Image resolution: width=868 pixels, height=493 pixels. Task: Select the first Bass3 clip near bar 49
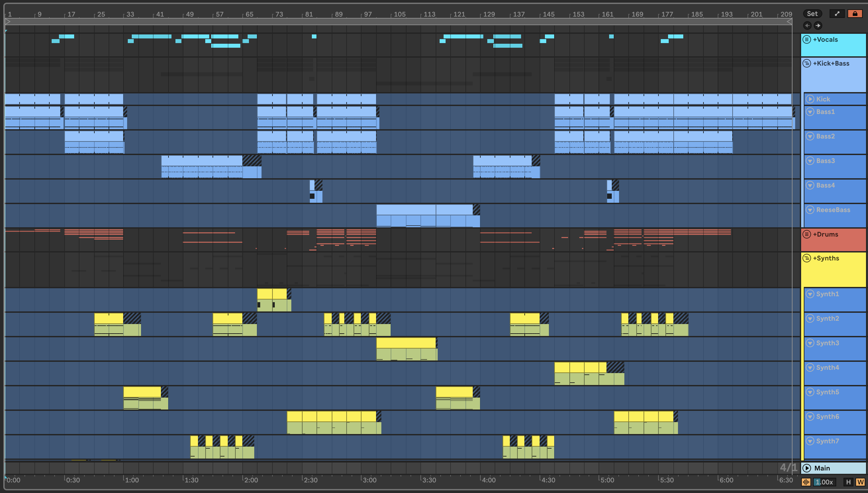(202, 160)
